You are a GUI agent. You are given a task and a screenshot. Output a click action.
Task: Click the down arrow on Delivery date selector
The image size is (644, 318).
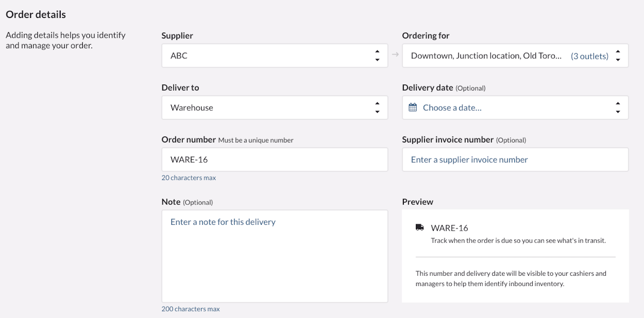[x=618, y=111]
